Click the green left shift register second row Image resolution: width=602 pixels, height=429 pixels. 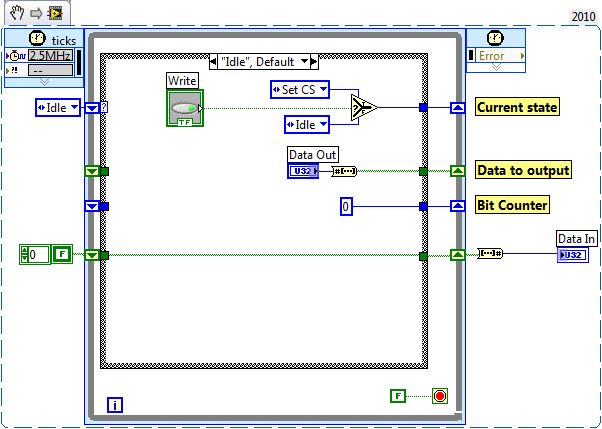(92, 171)
